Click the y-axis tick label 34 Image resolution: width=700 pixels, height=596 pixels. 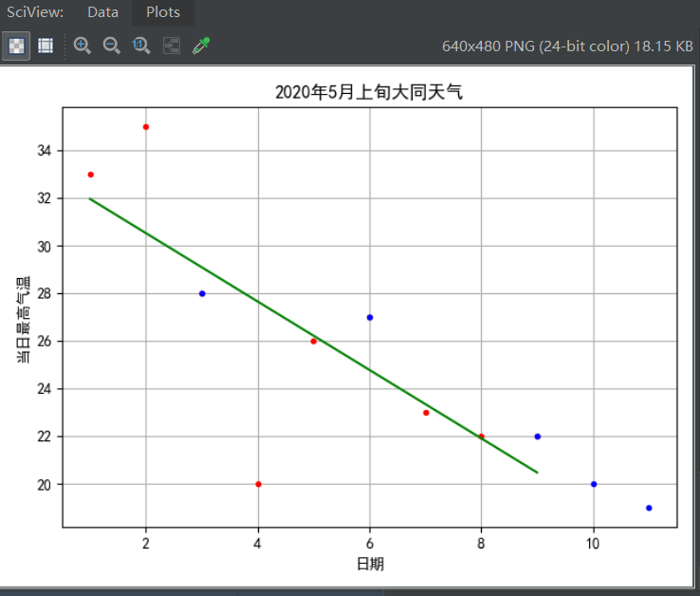[45, 151]
